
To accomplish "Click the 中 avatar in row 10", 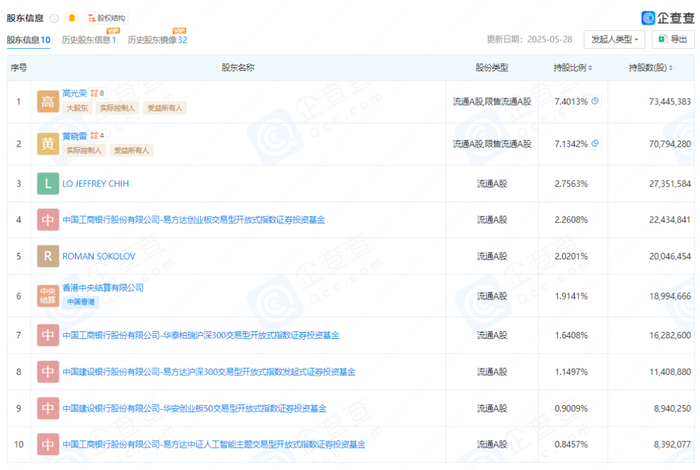I will (x=48, y=445).
